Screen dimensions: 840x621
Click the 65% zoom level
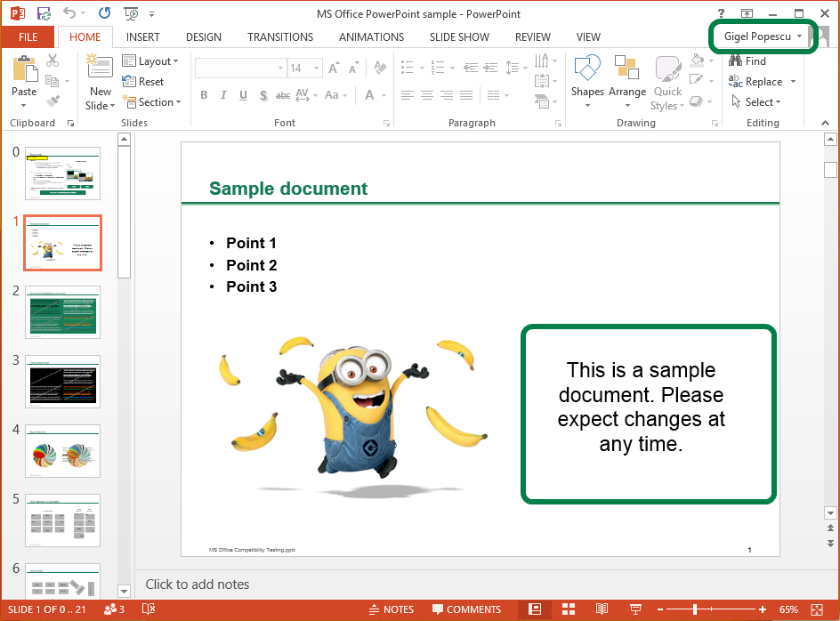click(x=788, y=609)
